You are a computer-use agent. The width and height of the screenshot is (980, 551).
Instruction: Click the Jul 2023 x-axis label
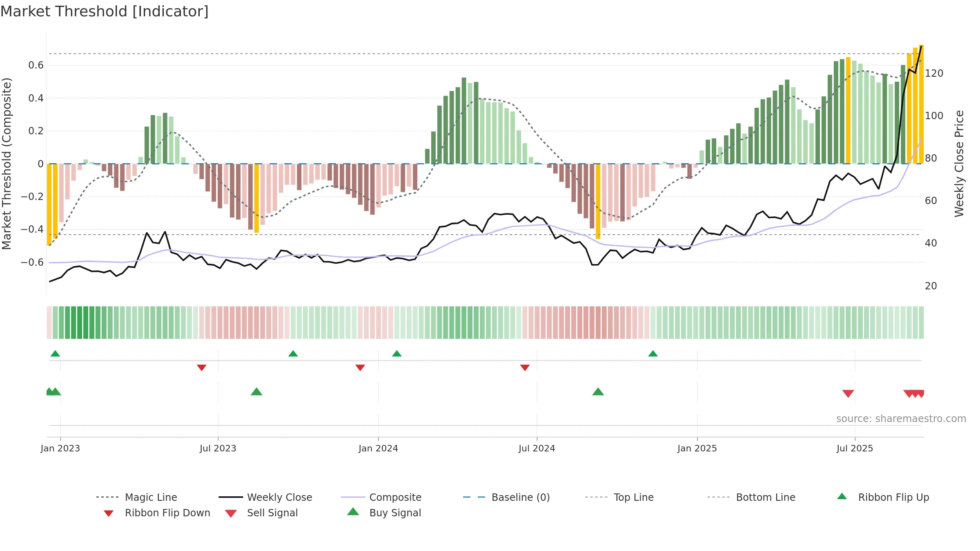coord(218,448)
